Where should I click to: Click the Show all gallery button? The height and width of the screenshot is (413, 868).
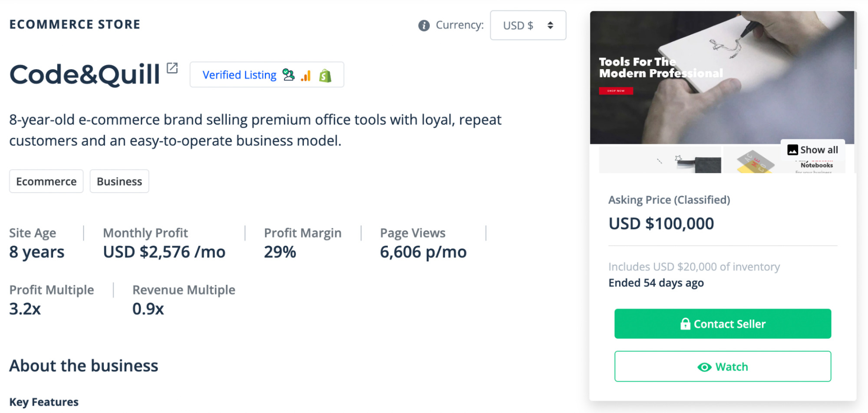813,150
